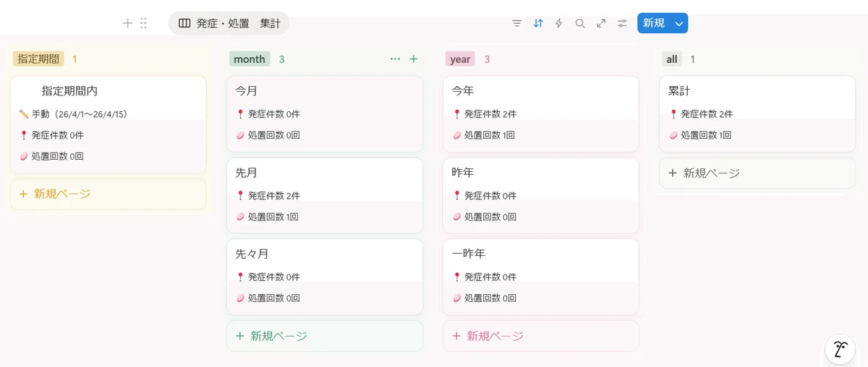Click 手動（26/4/1～26/4/15）text
Screen dimensions: 868x367
(80, 114)
